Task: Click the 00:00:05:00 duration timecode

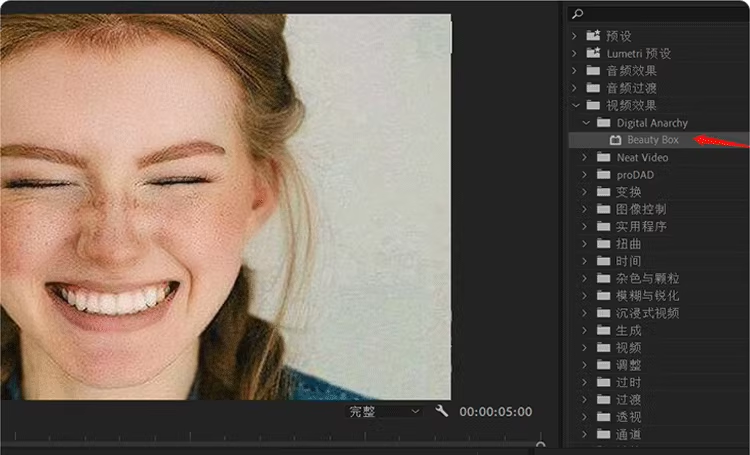Action: coord(495,411)
